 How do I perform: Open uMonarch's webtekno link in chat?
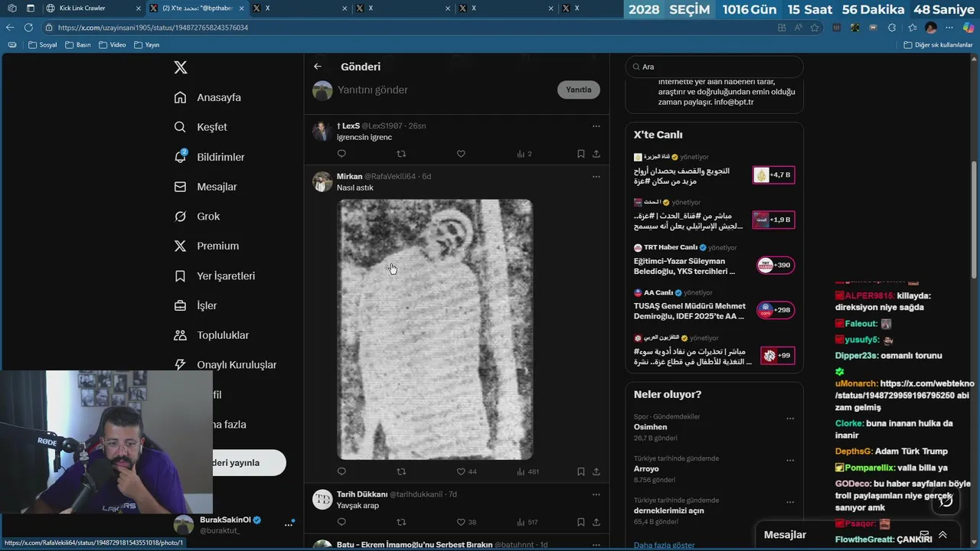point(905,390)
